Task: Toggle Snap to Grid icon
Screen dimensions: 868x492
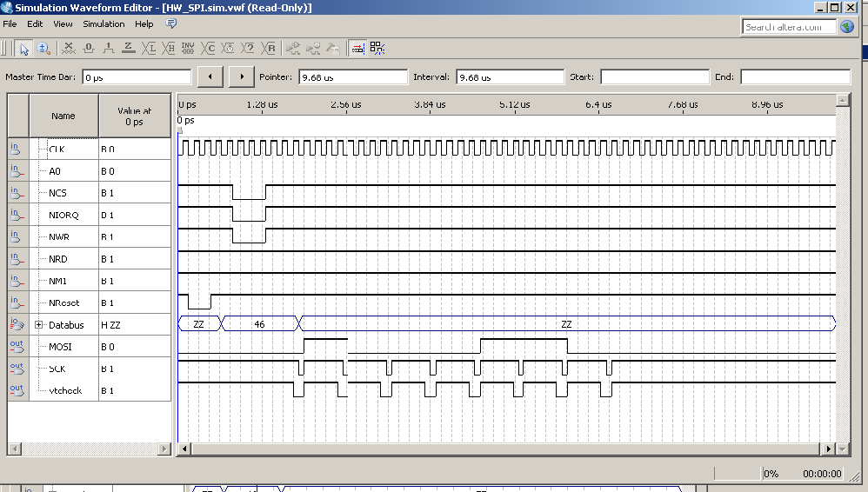Action: pos(357,49)
